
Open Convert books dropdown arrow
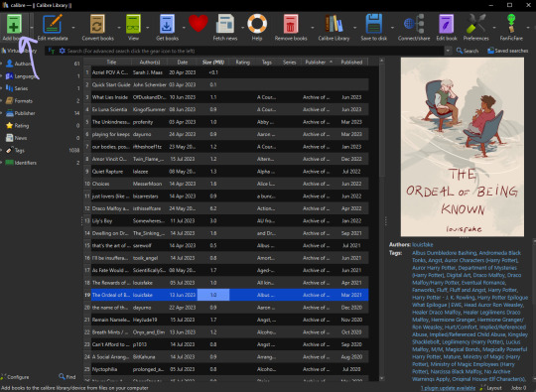click(119, 27)
